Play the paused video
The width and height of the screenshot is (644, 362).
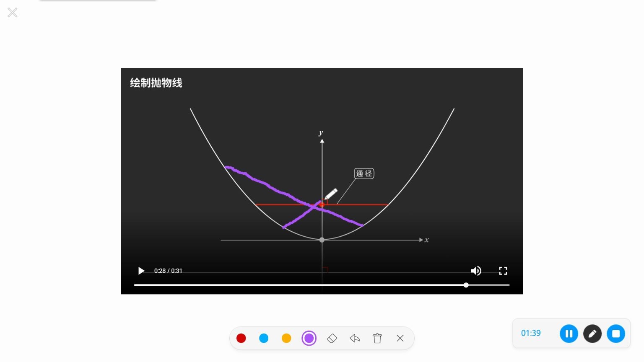pos(141,271)
